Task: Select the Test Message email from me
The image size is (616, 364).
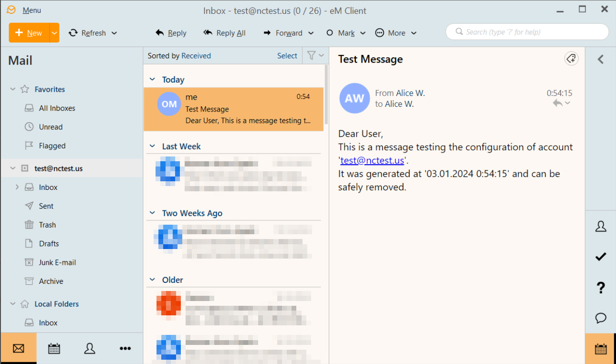Action: pos(233,109)
